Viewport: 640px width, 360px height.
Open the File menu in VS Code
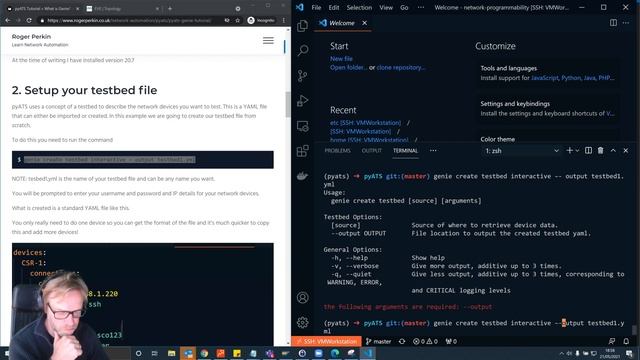coord(316,7)
